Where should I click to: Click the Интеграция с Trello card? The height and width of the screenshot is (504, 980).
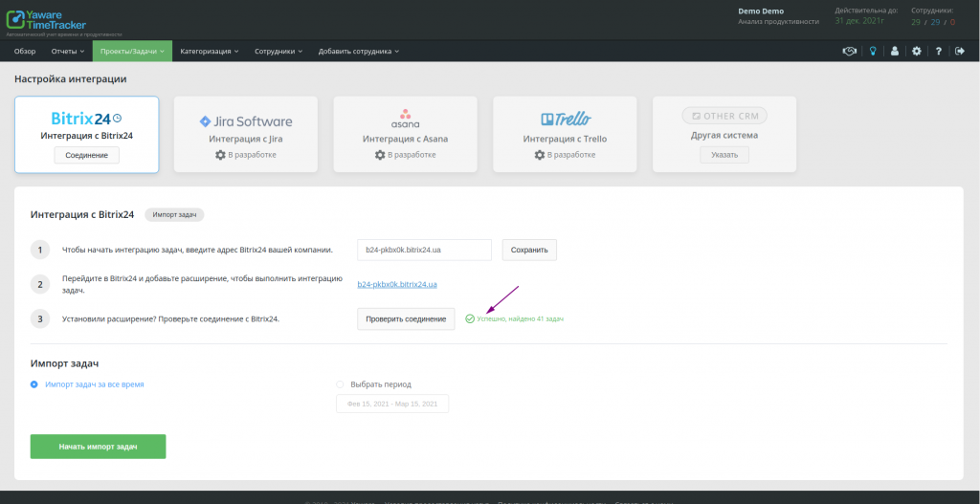(x=565, y=134)
